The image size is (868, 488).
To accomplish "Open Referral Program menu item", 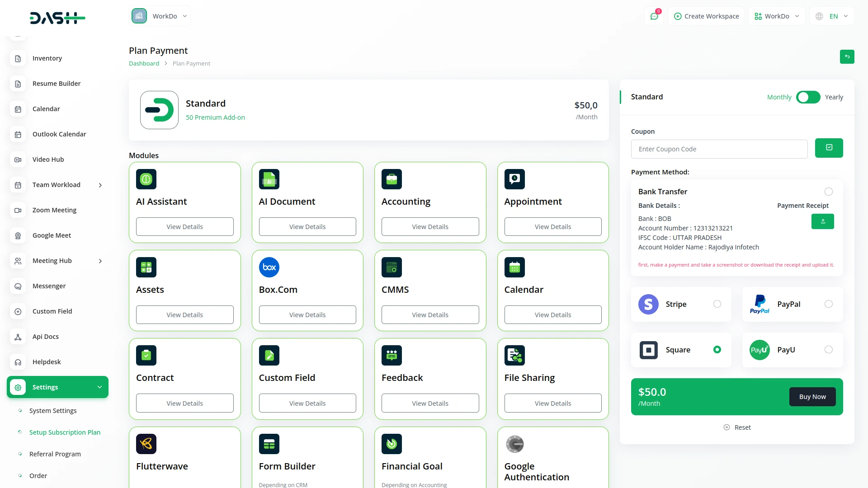I will click(55, 454).
